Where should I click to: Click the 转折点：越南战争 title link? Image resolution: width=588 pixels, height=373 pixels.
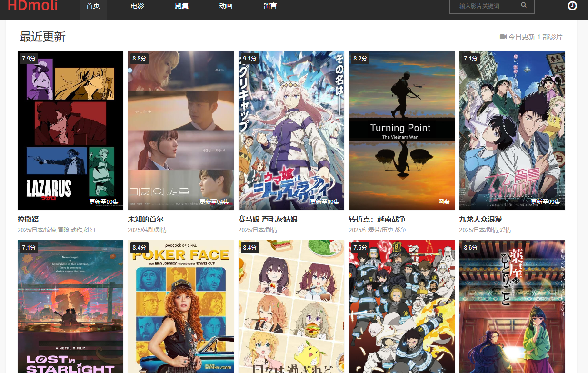[377, 219]
